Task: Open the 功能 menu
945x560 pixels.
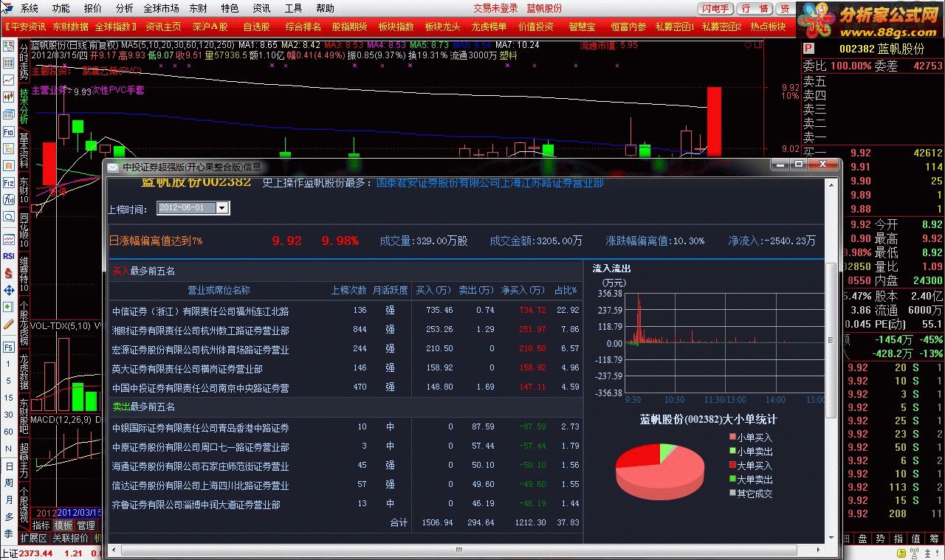Action: (x=61, y=8)
